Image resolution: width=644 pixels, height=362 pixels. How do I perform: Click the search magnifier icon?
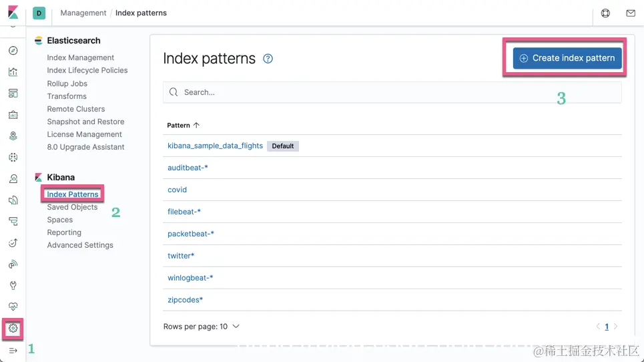(x=174, y=92)
